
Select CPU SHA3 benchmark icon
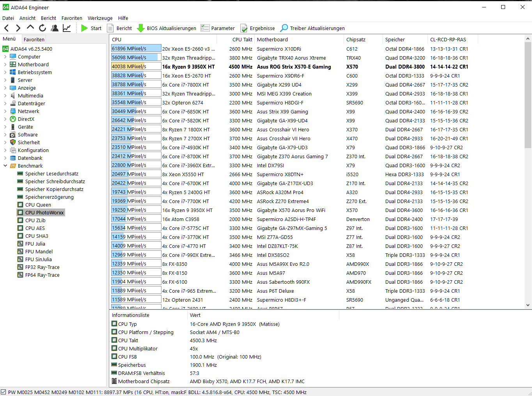pyautogui.click(x=20, y=236)
